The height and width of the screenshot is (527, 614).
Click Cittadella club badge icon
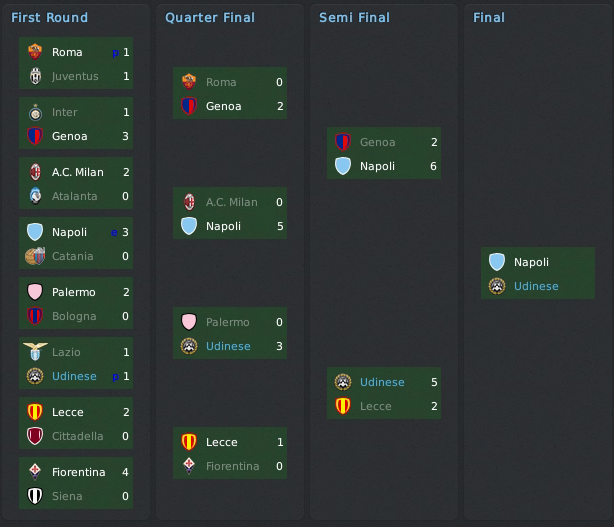(35, 436)
